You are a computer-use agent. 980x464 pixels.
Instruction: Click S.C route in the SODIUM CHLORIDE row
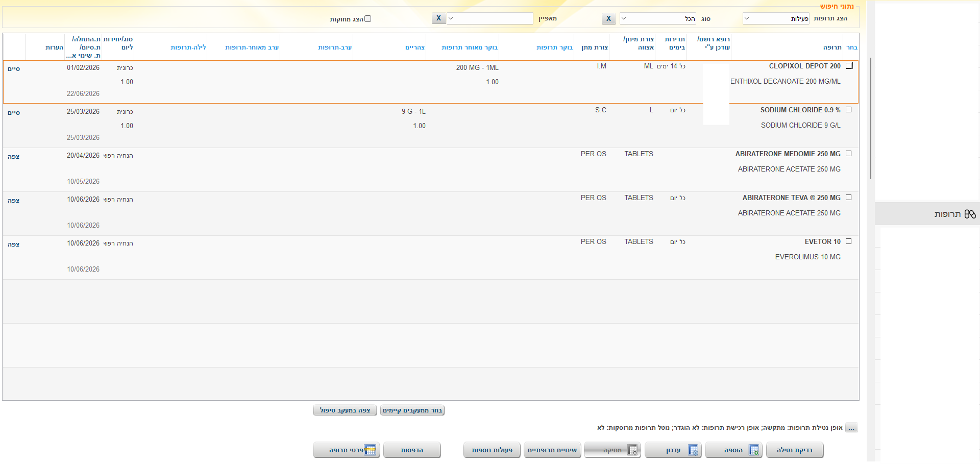click(601, 110)
